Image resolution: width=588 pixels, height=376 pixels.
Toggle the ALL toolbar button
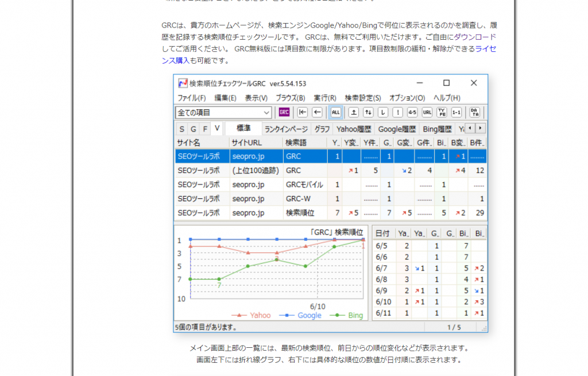[335, 112]
